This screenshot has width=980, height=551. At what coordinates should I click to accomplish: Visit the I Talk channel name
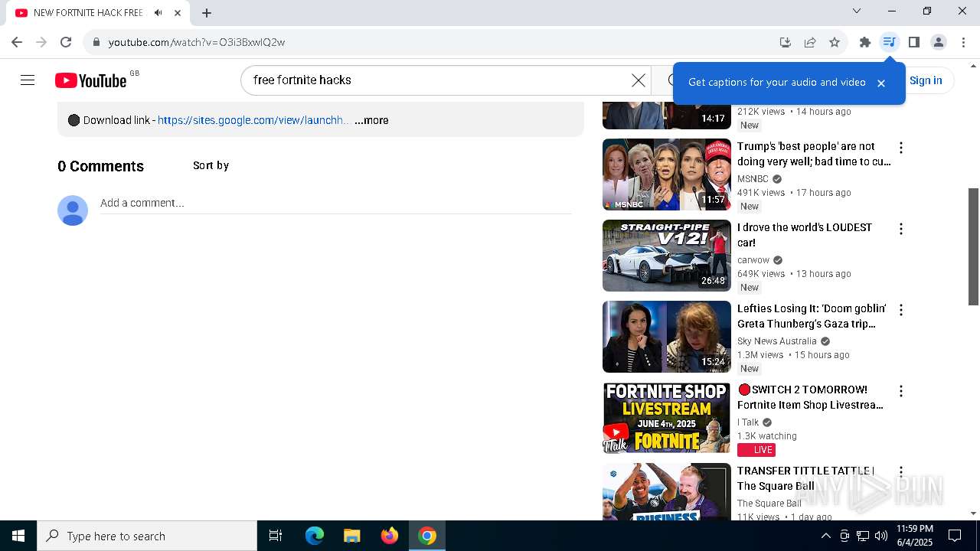point(748,422)
